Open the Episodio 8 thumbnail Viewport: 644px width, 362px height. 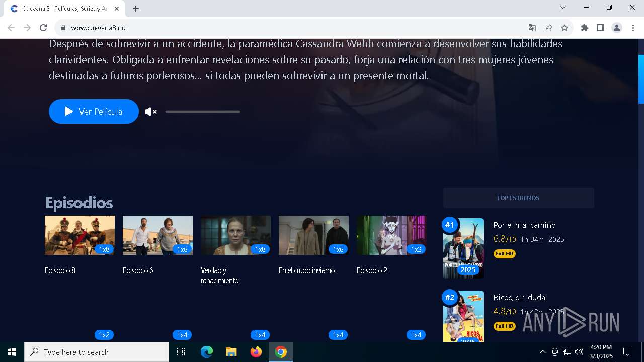point(79,235)
